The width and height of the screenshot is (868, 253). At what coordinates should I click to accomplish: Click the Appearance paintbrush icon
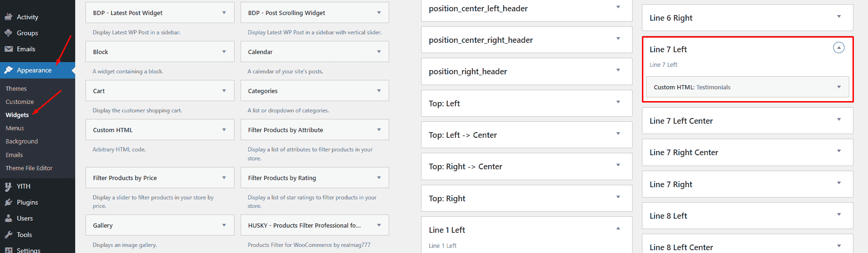point(8,70)
